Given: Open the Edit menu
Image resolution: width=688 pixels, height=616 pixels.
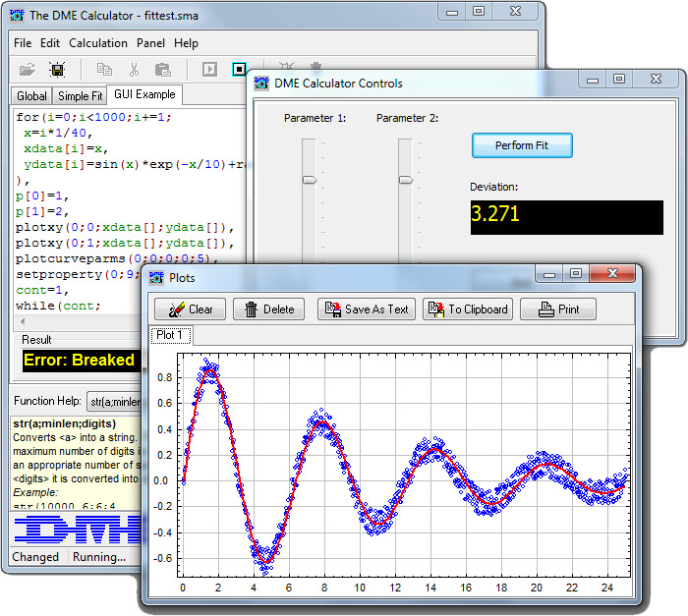Looking at the screenshot, I should (50, 43).
